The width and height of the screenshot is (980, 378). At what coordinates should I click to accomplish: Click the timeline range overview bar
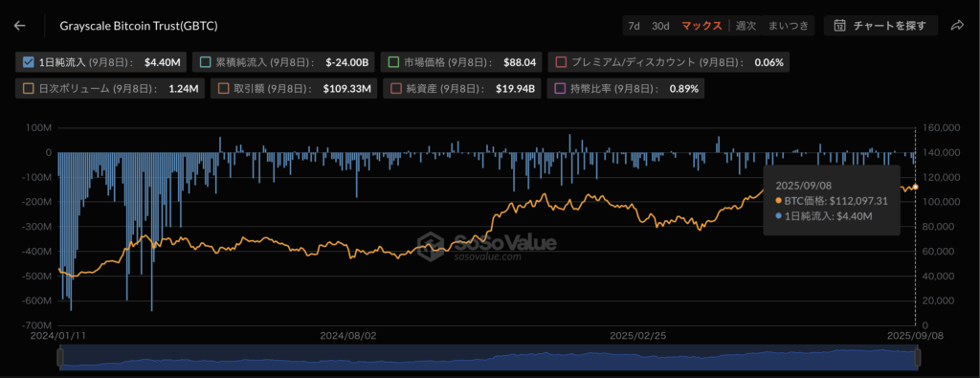coord(489,358)
